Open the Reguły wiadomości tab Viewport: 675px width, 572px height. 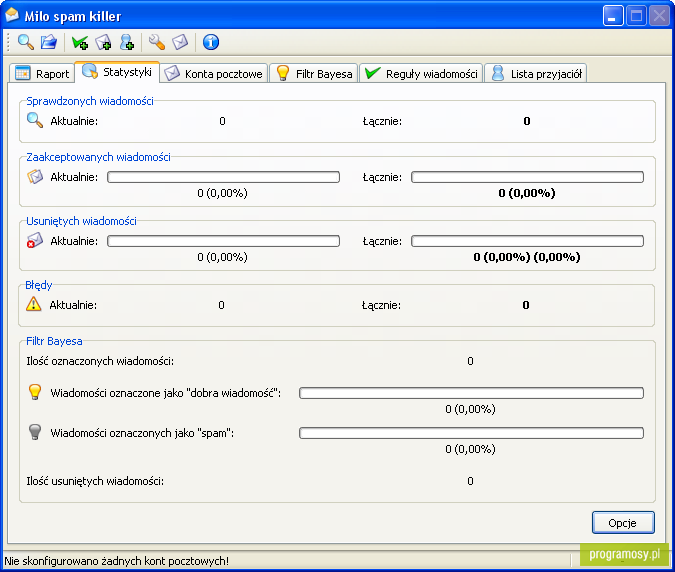click(421, 74)
